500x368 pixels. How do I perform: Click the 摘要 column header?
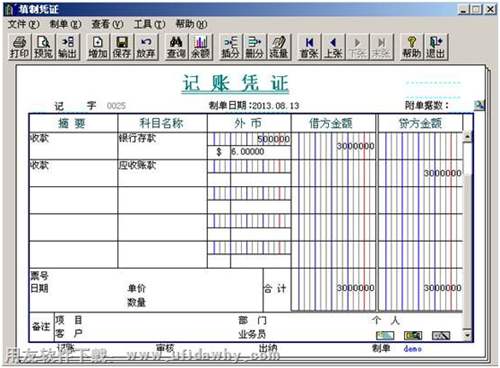[73, 123]
